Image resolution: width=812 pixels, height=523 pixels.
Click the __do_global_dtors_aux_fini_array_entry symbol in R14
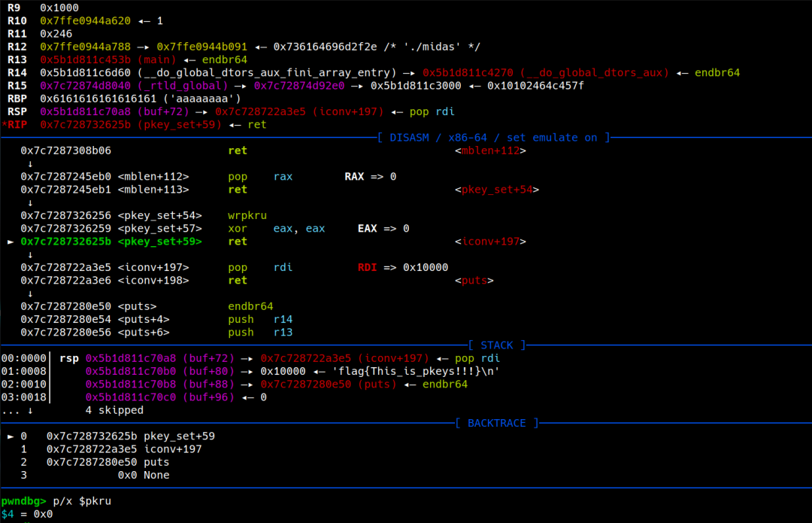coord(267,72)
